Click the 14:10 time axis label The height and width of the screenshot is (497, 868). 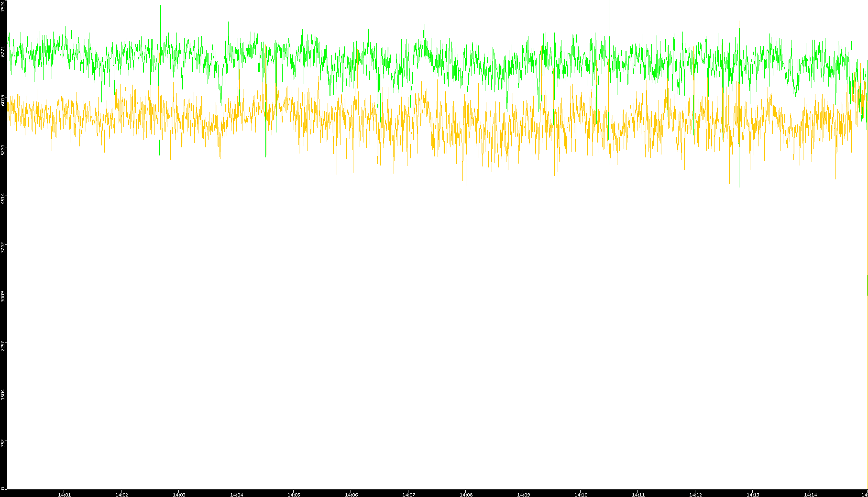581,495
